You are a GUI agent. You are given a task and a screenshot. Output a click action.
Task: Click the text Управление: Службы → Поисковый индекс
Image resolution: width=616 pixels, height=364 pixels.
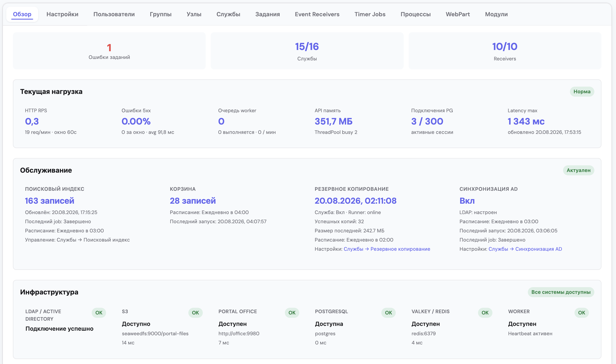tap(77, 240)
